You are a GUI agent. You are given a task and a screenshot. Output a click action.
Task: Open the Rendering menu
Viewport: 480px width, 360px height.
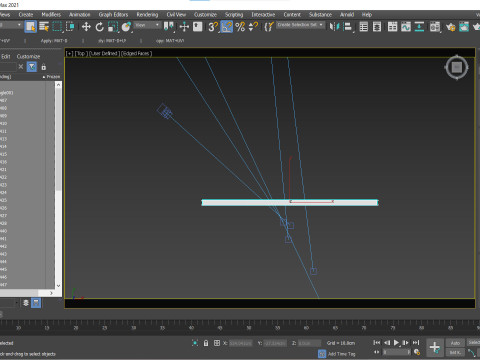147,15
